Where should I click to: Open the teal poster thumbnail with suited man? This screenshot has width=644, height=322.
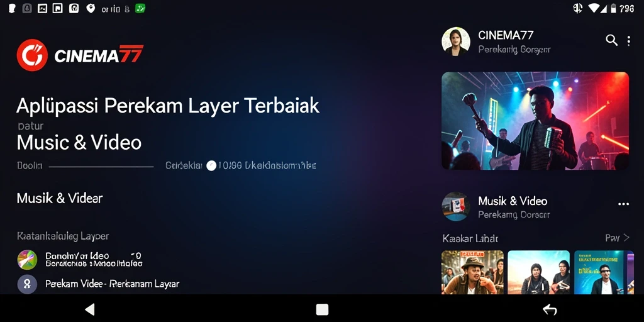(x=604, y=272)
